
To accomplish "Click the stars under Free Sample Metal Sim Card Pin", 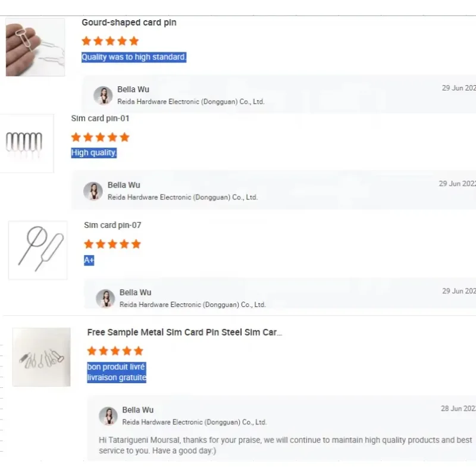I will point(115,351).
